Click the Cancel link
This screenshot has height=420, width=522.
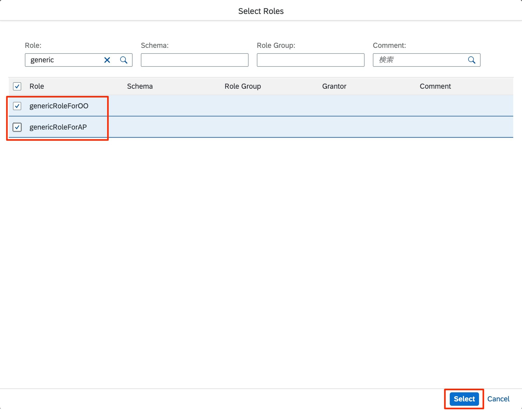[x=498, y=399]
